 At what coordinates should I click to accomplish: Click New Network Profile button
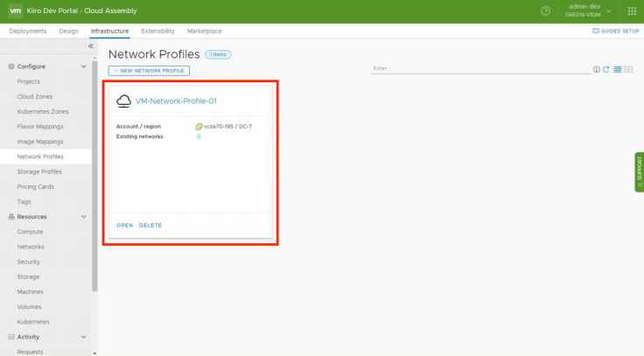[149, 71]
